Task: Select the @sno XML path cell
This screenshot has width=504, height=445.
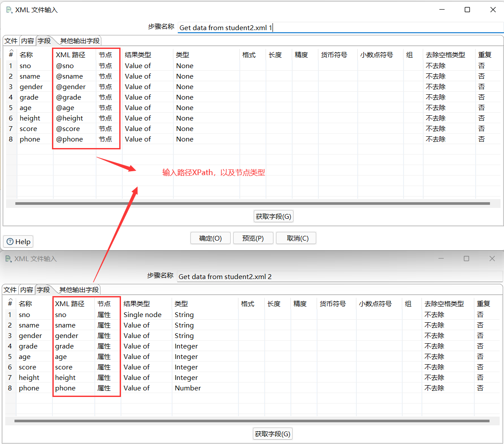Action: (75, 66)
